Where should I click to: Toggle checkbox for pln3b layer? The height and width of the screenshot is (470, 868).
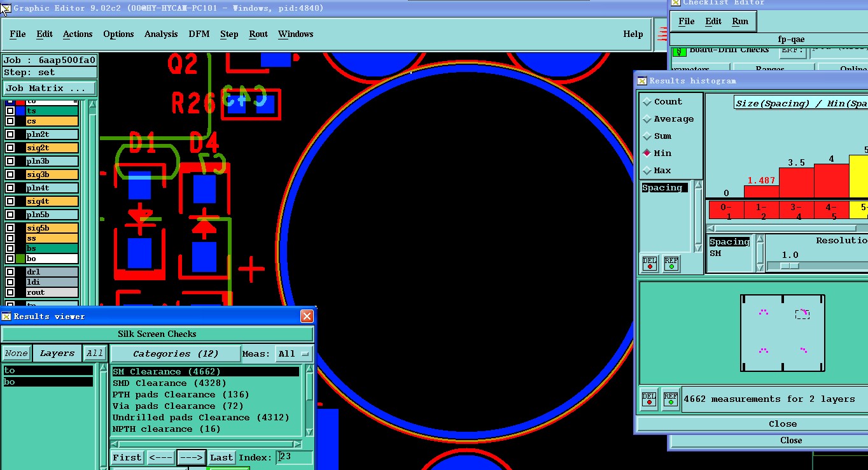click(10, 161)
